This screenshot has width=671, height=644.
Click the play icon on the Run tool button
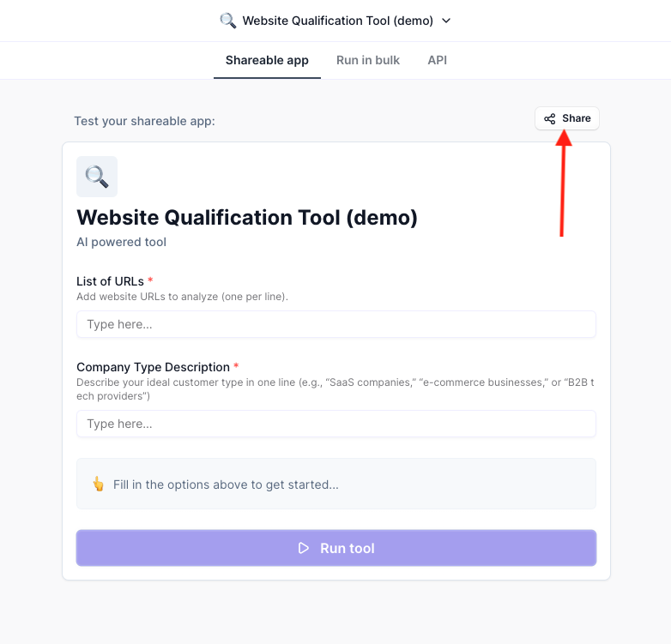point(304,548)
